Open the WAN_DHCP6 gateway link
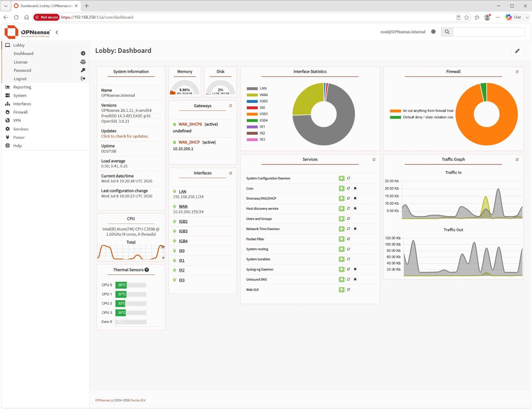532x409 pixels. coord(190,124)
